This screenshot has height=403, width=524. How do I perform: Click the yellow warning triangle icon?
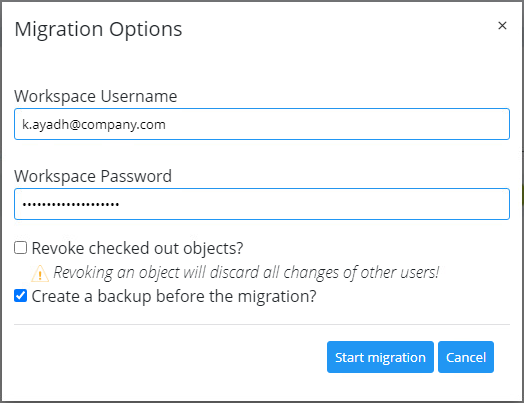(40, 273)
